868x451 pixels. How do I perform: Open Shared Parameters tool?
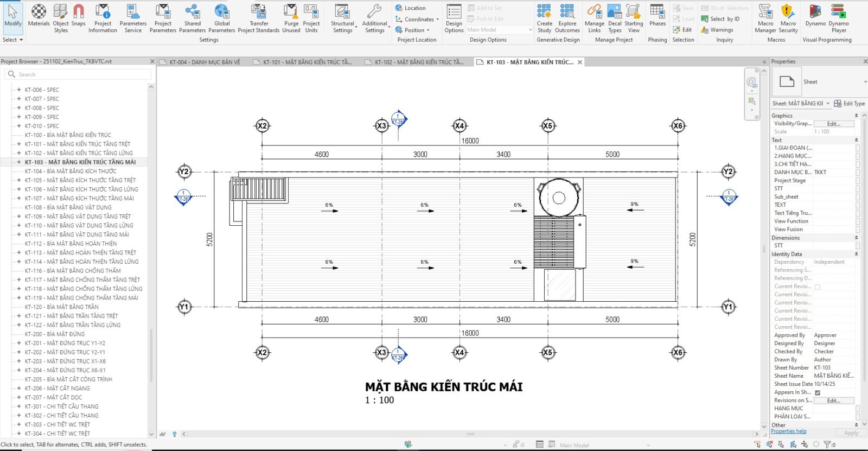[192, 18]
